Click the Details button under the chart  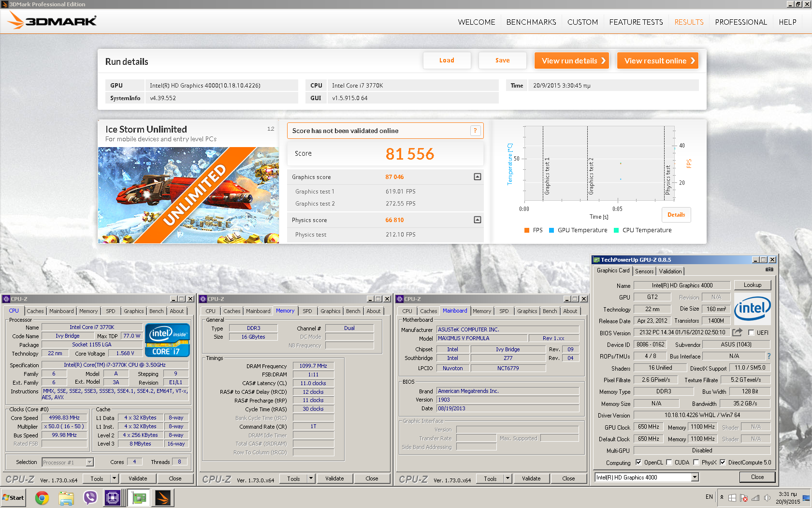(676, 215)
